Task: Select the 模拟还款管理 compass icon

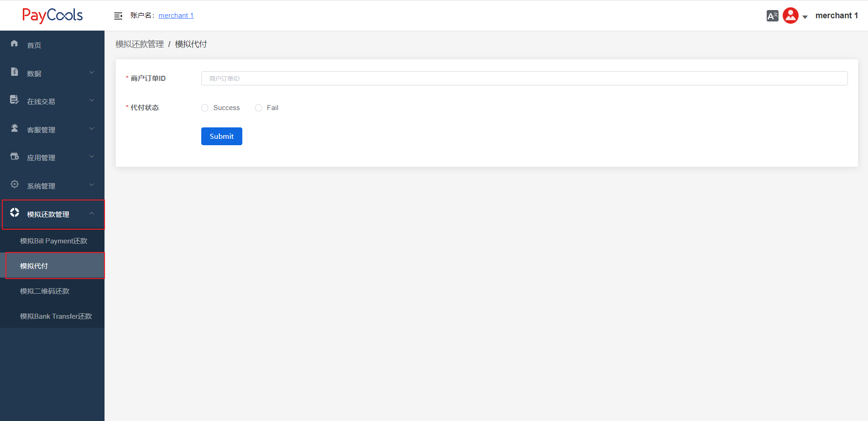Action: coord(14,213)
